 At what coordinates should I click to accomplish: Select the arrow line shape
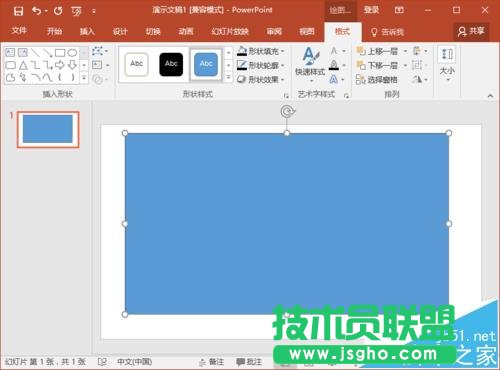48,52
